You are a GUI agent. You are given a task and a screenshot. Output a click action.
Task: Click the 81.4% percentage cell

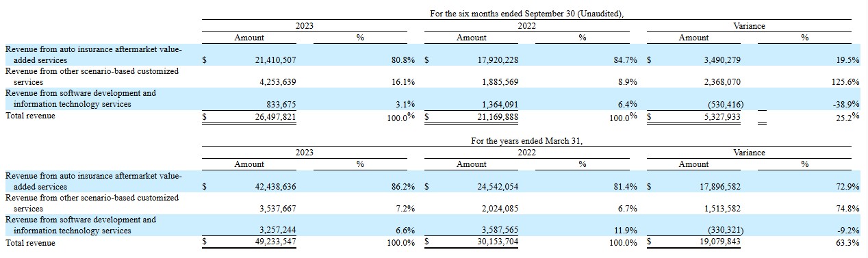[625, 187]
